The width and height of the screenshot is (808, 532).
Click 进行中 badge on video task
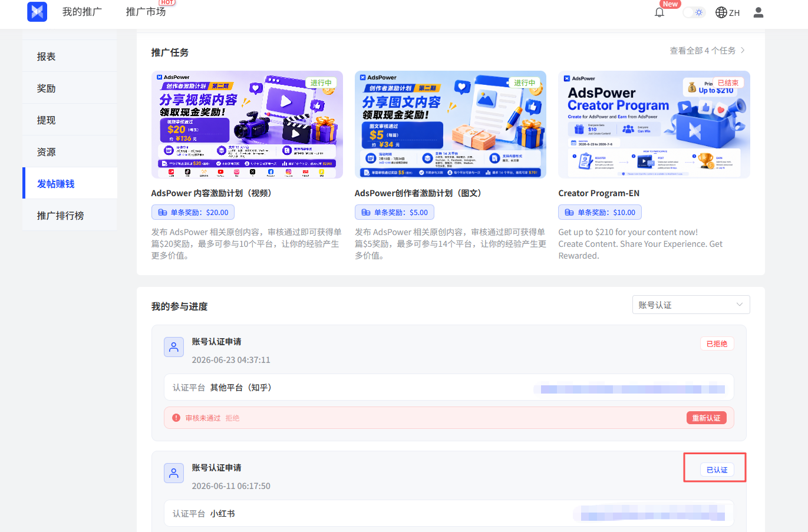click(321, 82)
